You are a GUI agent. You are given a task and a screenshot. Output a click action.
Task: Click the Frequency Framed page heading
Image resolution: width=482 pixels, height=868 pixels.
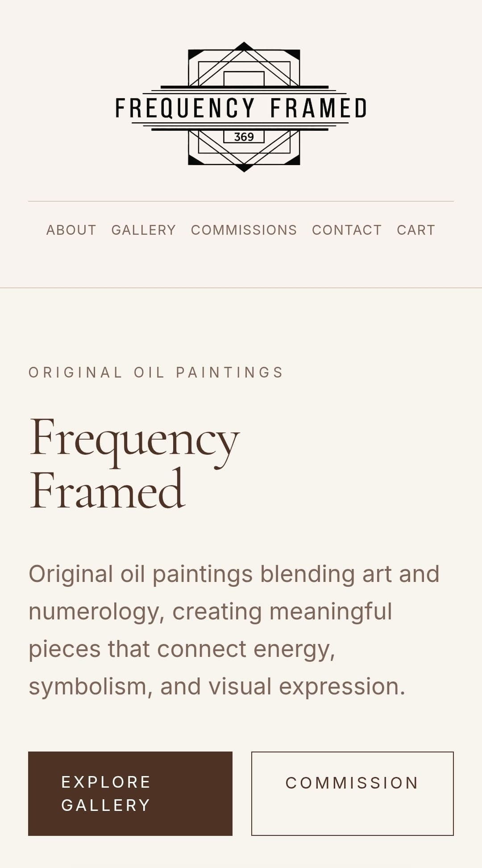(x=134, y=464)
